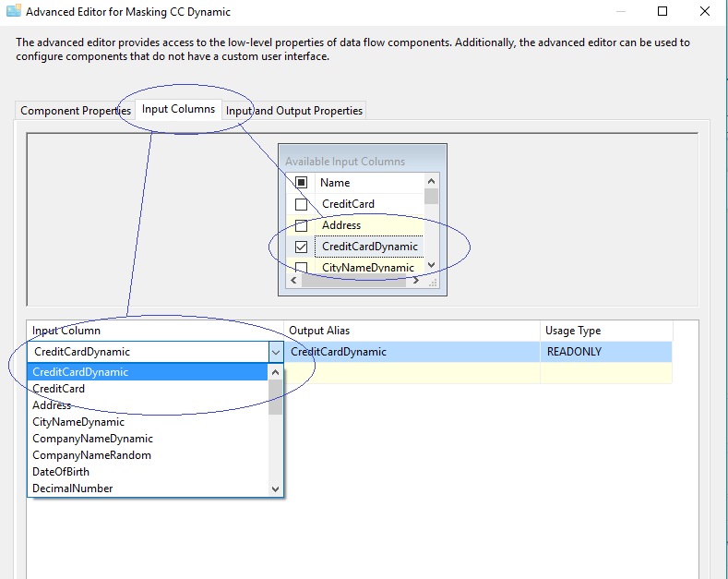This screenshot has height=579, width=728.
Task: Click the READONLY Usage Type cell
Action: tap(606, 352)
